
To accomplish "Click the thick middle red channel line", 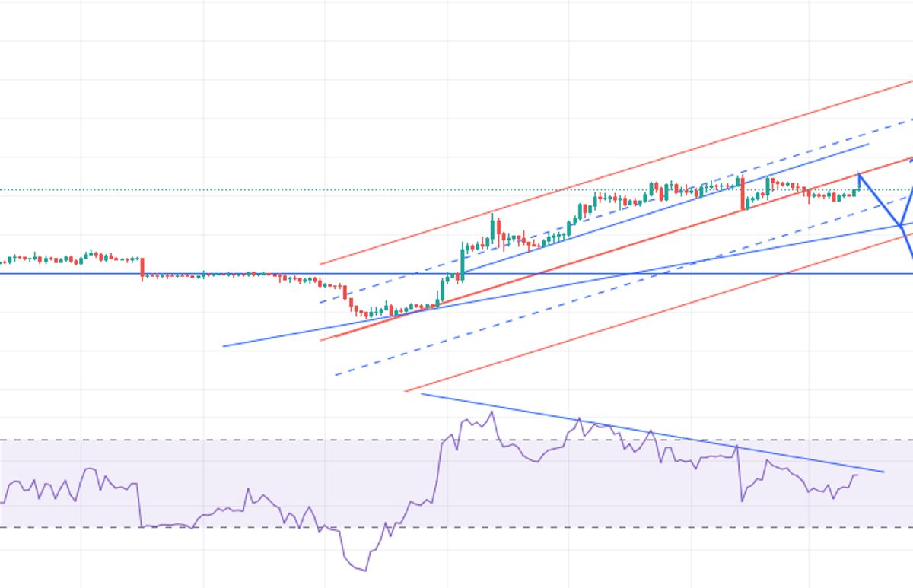I will point(609,253).
